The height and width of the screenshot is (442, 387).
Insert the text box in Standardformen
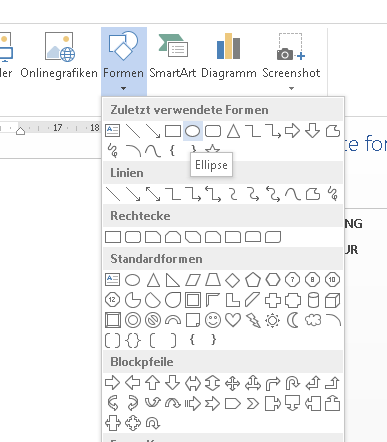(x=112, y=280)
